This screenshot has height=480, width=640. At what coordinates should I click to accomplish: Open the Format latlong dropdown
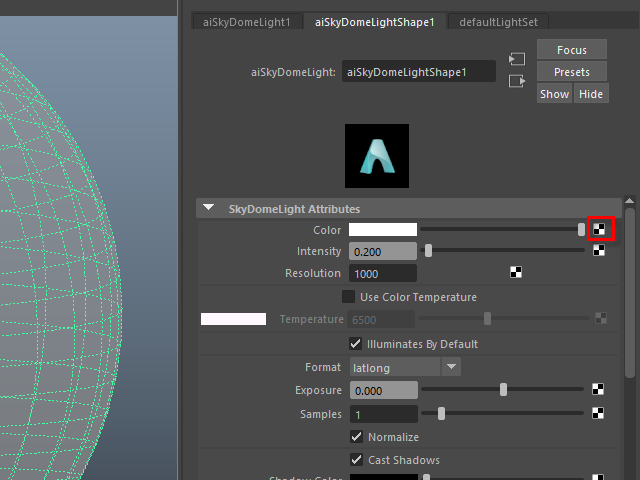405,367
